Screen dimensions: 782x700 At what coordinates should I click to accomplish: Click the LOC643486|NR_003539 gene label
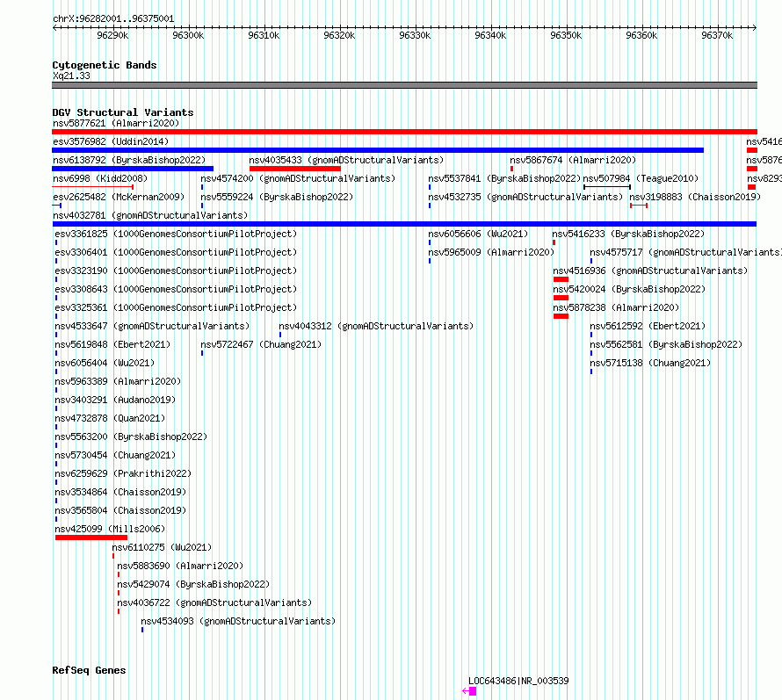(518, 681)
